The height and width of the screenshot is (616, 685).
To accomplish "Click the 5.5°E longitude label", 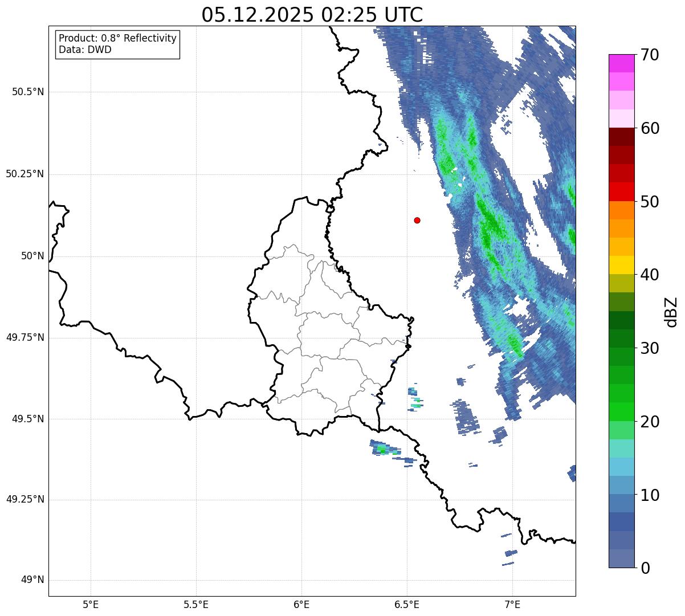I will tap(196, 604).
